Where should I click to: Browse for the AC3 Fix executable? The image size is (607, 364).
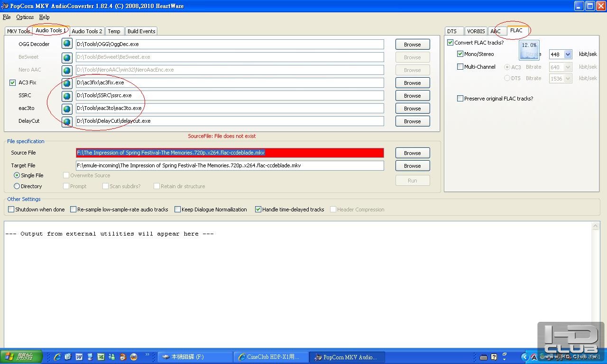coord(413,83)
